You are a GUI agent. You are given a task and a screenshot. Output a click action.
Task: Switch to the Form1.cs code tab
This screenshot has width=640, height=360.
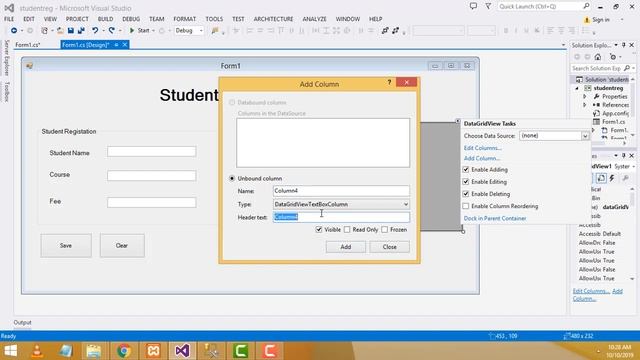tap(28, 45)
